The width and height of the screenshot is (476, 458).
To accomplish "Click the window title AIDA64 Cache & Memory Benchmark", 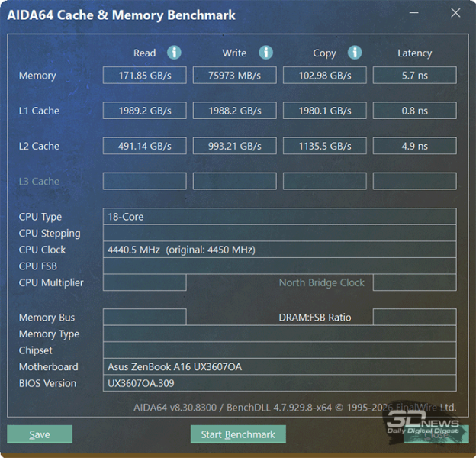I will point(121,15).
